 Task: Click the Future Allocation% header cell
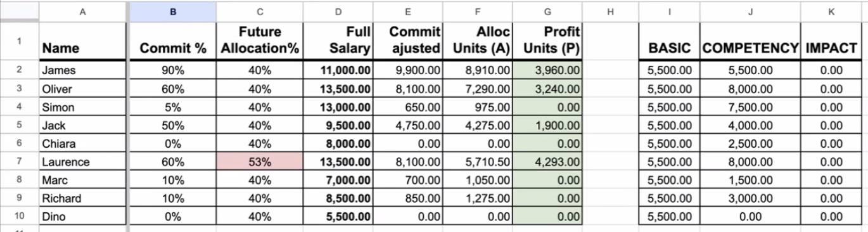point(260,41)
